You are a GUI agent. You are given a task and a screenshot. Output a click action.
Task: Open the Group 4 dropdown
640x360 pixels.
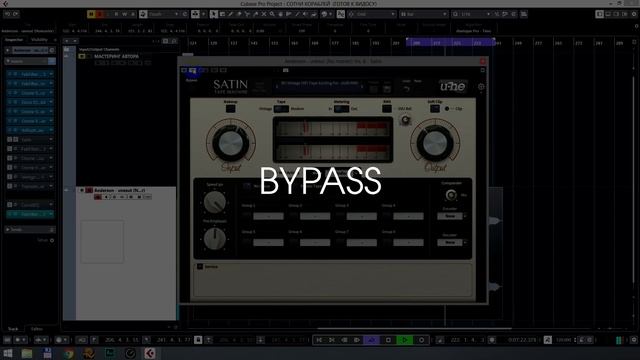408,216
